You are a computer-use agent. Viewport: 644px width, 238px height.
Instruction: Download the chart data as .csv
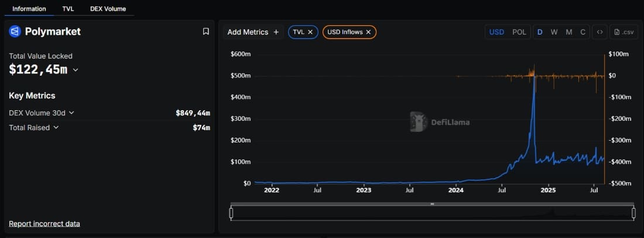pos(624,32)
